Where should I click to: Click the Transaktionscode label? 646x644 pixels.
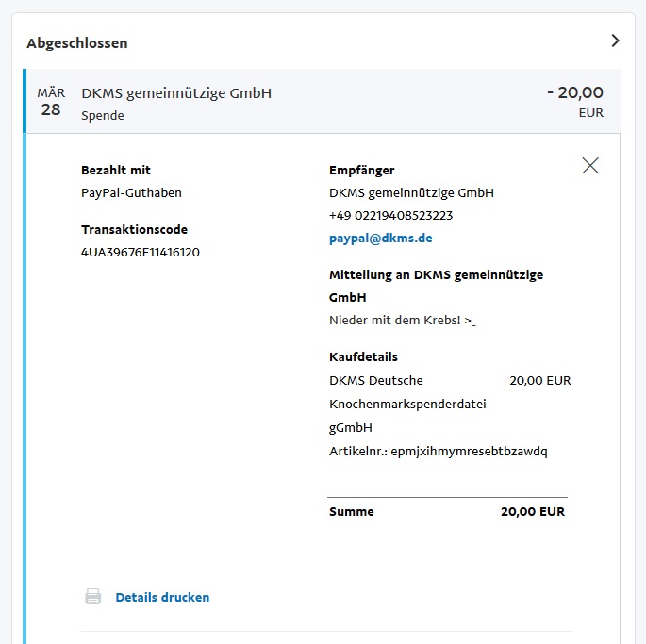[x=134, y=229]
